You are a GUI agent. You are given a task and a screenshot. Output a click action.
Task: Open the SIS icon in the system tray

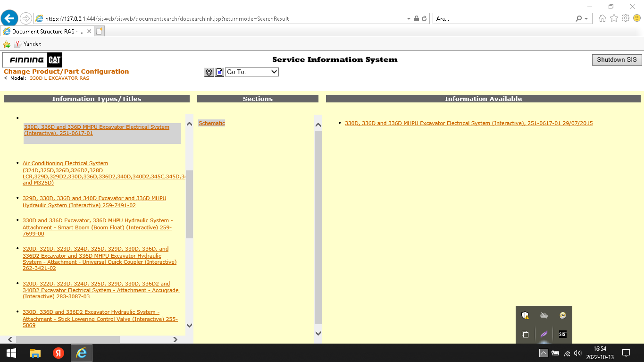pyautogui.click(x=562, y=334)
